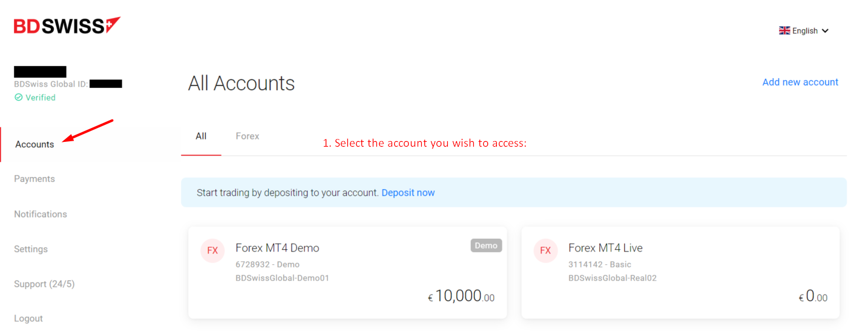Viewport: 868px width, 334px height.
Task: Open Settings from the sidebar
Action: (31, 249)
